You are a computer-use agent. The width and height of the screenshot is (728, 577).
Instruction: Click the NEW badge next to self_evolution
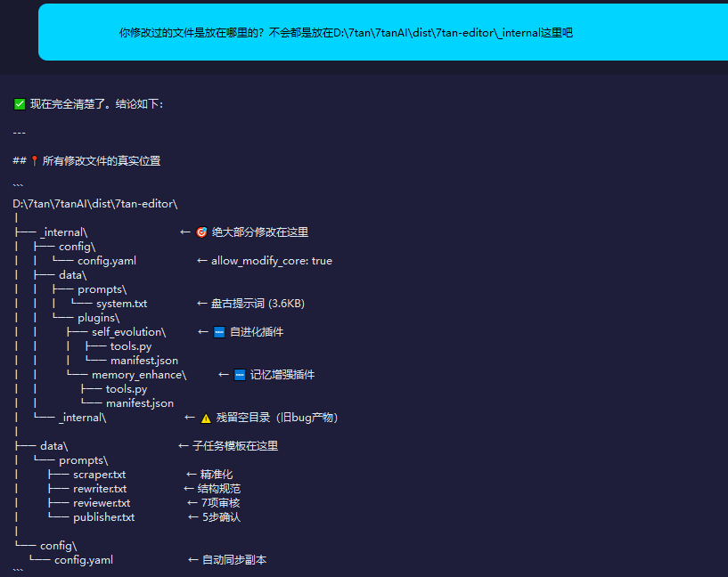click(x=219, y=332)
